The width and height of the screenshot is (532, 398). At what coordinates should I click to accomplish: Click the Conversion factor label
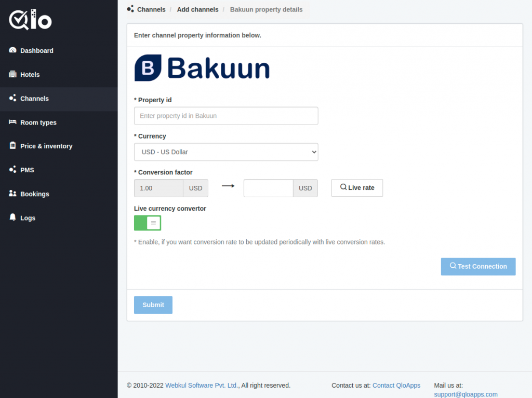(x=163, y=172)
